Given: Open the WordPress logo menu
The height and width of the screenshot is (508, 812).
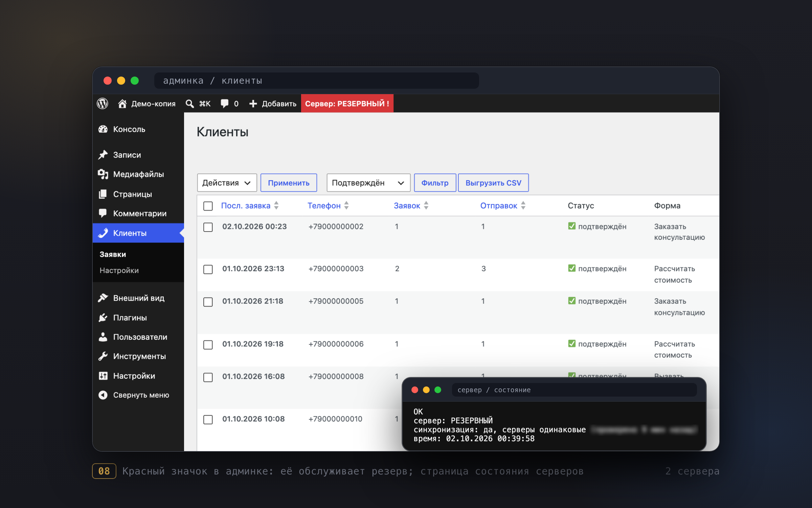Looking at the screenshot, I should coord(103,104).
